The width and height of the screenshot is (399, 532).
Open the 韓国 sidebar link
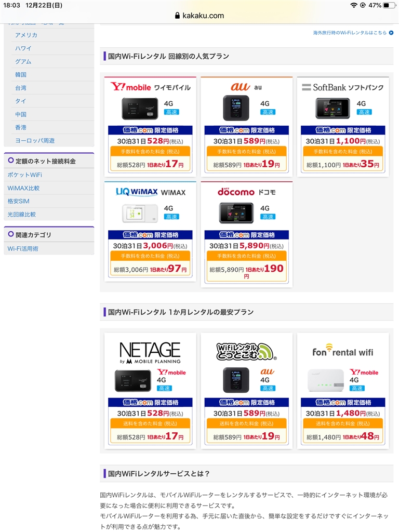coord(21,75)
